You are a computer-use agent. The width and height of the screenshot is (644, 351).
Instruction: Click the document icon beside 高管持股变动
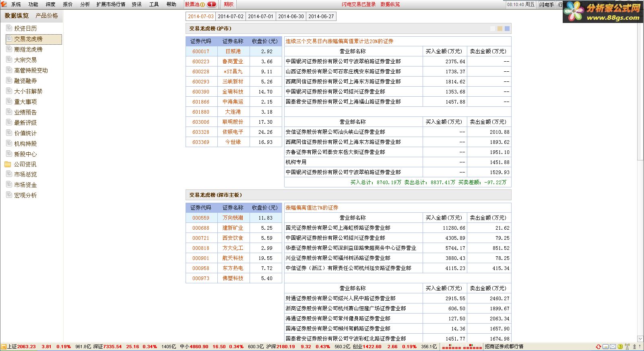[9, 70]
